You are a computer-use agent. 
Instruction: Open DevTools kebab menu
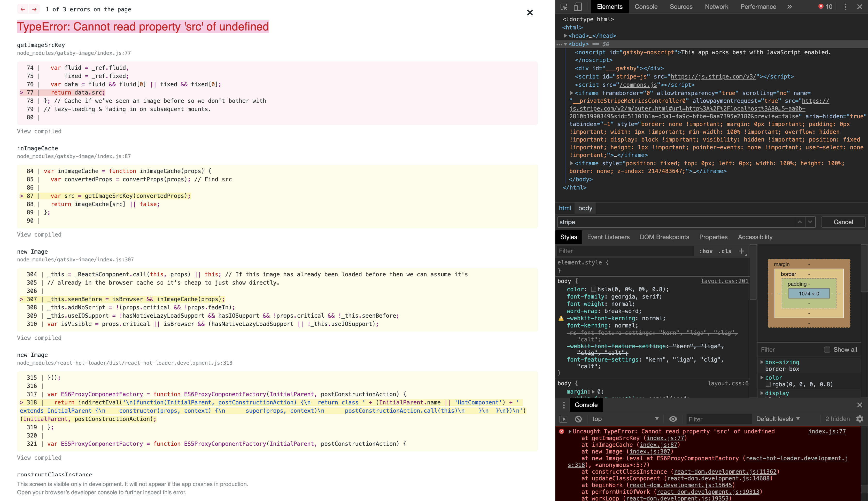point(845,7)
